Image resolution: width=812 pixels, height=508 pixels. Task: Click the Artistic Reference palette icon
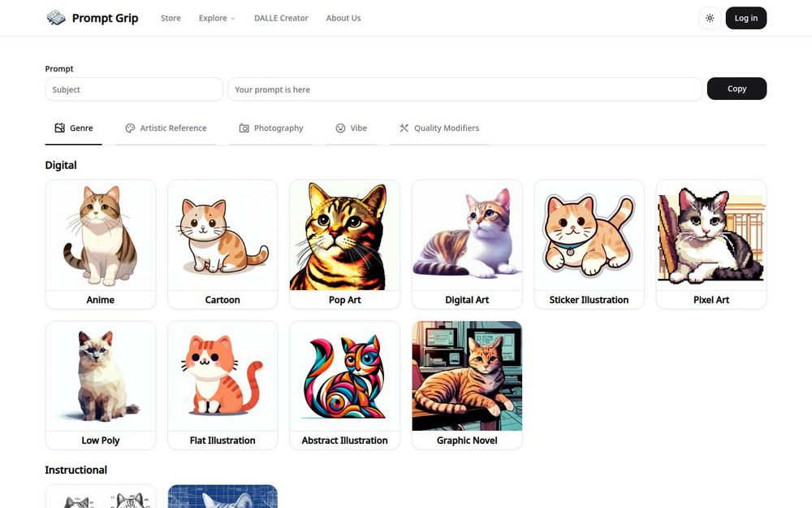(130, 128)
